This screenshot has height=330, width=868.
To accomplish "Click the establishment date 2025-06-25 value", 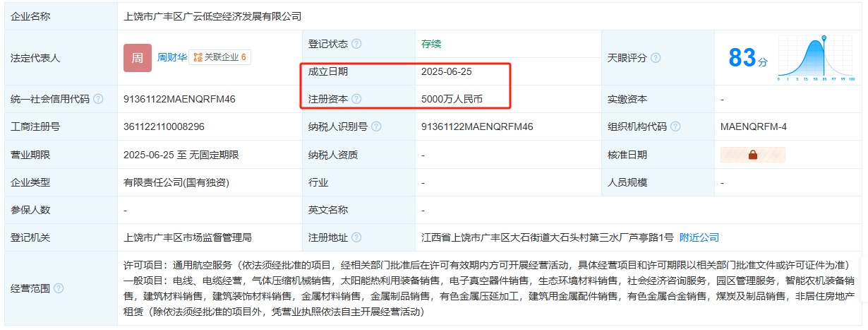I will pyautogui.click(x=446, y=71).
